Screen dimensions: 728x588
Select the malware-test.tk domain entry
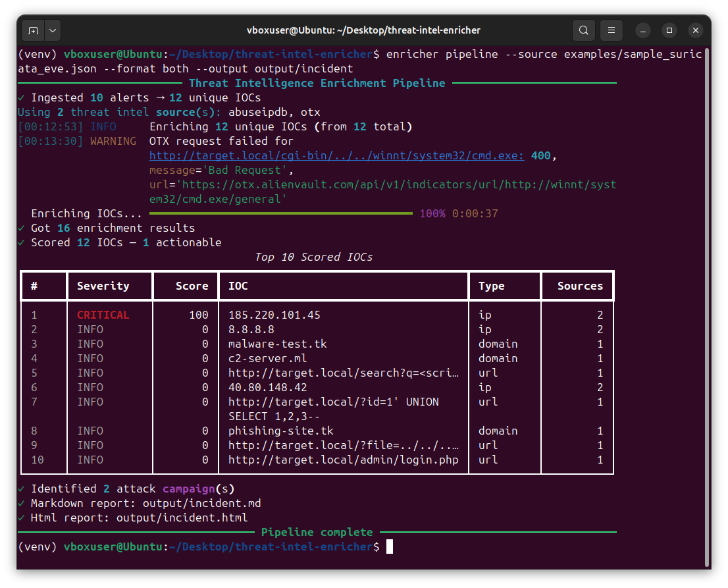pos(278,344)
